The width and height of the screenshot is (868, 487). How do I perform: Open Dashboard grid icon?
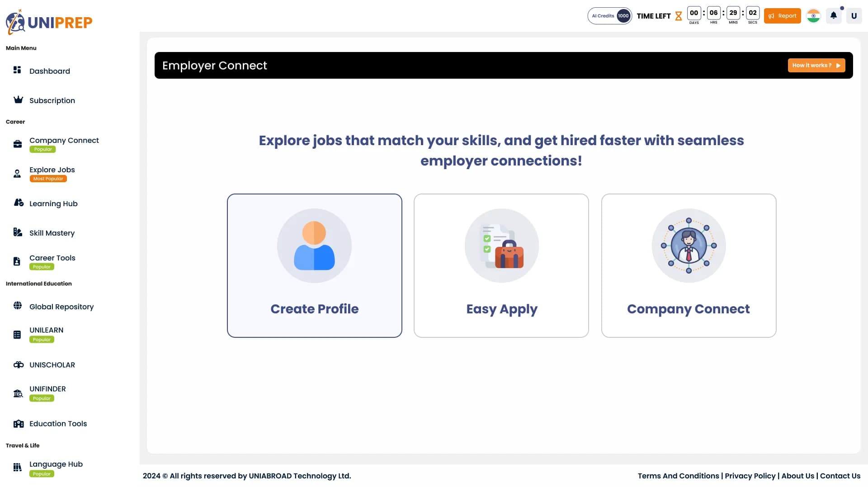pos(17,70)
